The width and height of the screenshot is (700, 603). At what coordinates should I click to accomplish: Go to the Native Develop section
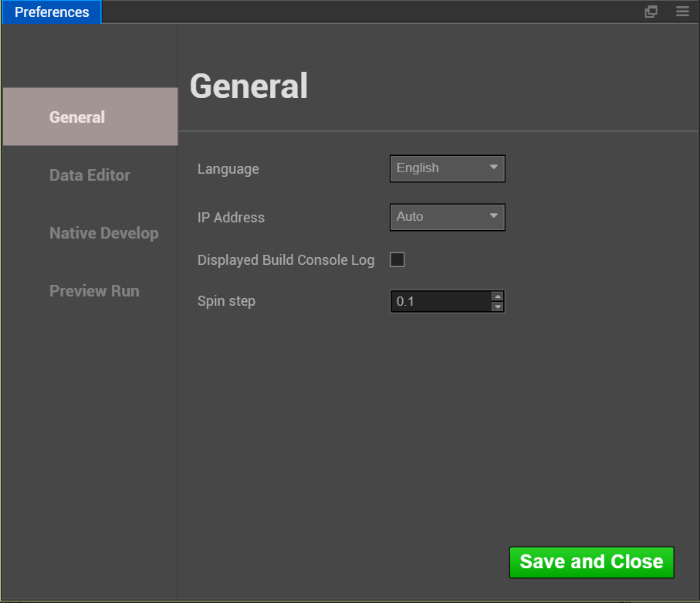[103, 233]
